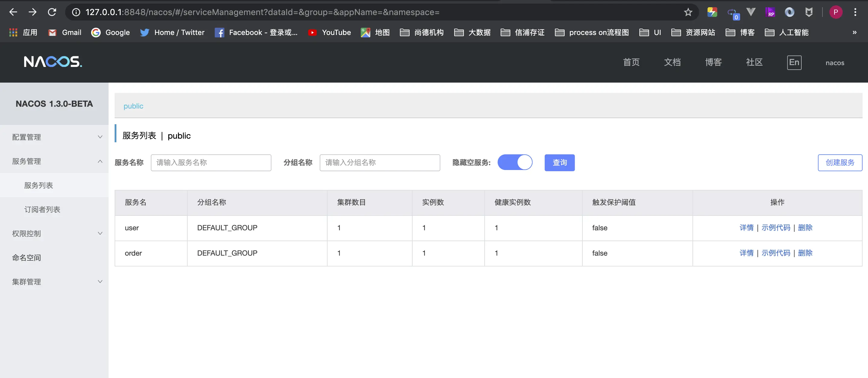Reload the page with the refresh icon

tap(52, 12)
